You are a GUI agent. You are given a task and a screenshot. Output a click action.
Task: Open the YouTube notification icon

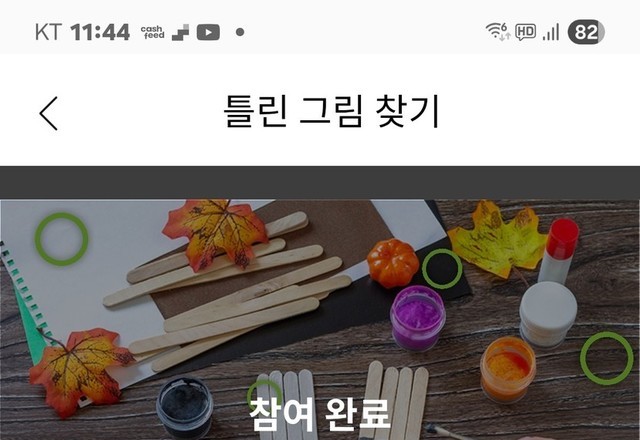pyautogui.click(x=208, y=32)
